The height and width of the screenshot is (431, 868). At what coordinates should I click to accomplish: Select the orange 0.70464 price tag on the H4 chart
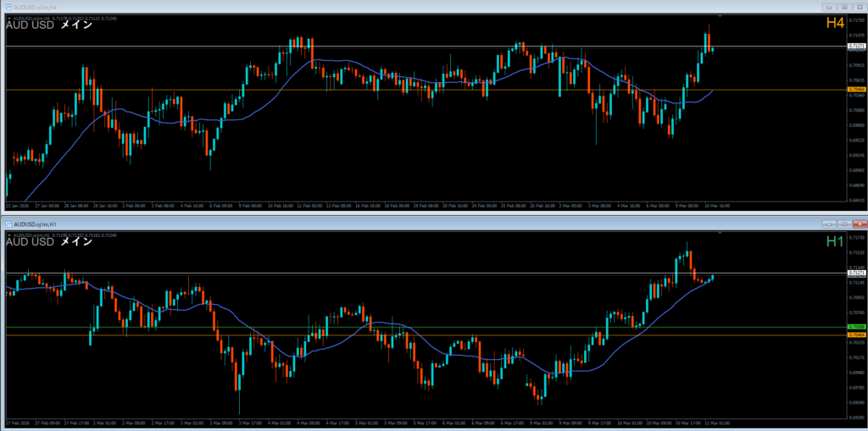point(856,89)
